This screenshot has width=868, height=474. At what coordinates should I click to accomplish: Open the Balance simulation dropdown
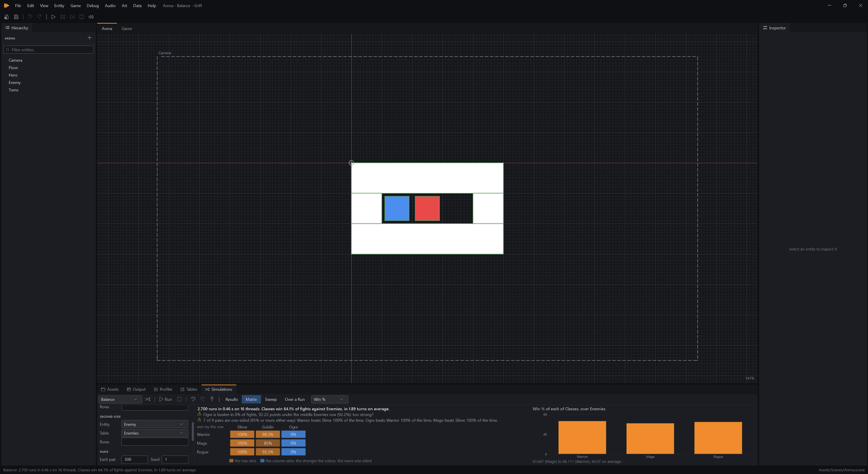[120, 399]
